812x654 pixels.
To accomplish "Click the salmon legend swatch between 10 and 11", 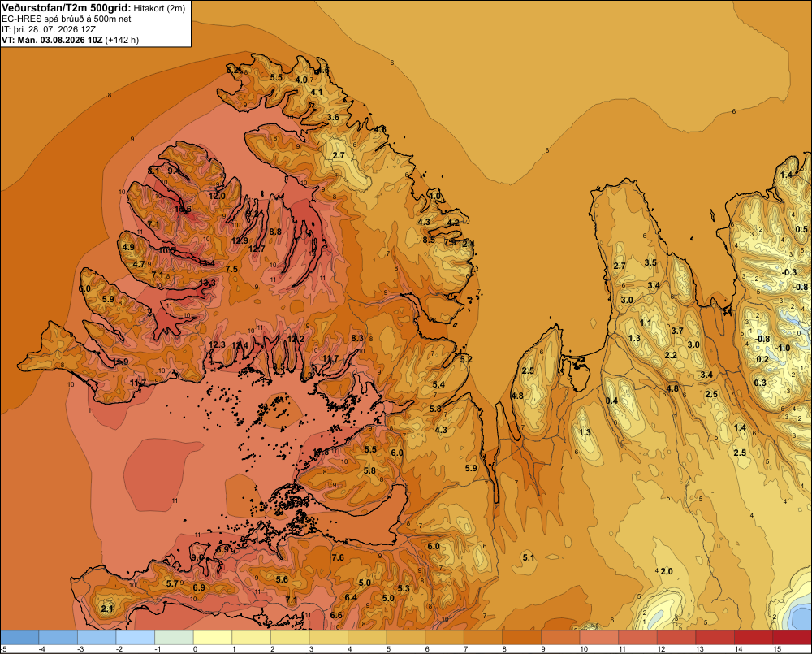I will pos(598,638).
